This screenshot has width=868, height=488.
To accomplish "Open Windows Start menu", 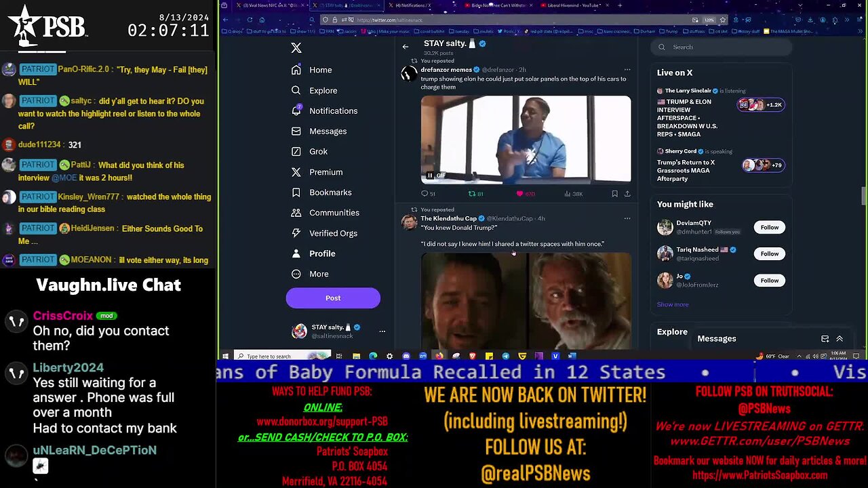I will click(225, 356).
